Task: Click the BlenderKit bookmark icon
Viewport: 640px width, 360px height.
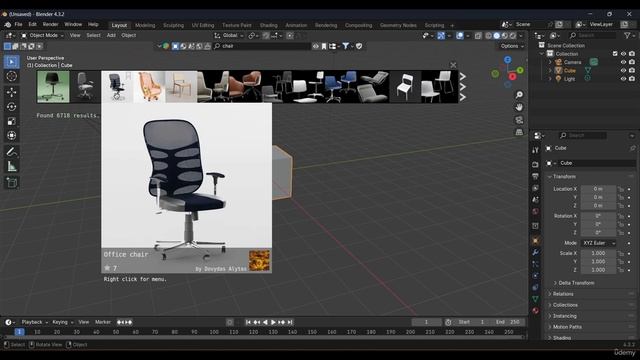Action: pos(324,46)
